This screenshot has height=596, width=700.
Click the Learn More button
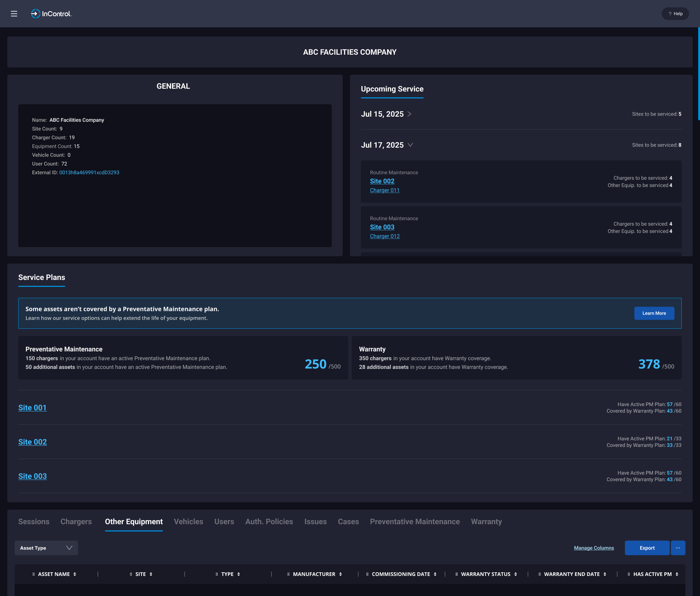point(654,313)
